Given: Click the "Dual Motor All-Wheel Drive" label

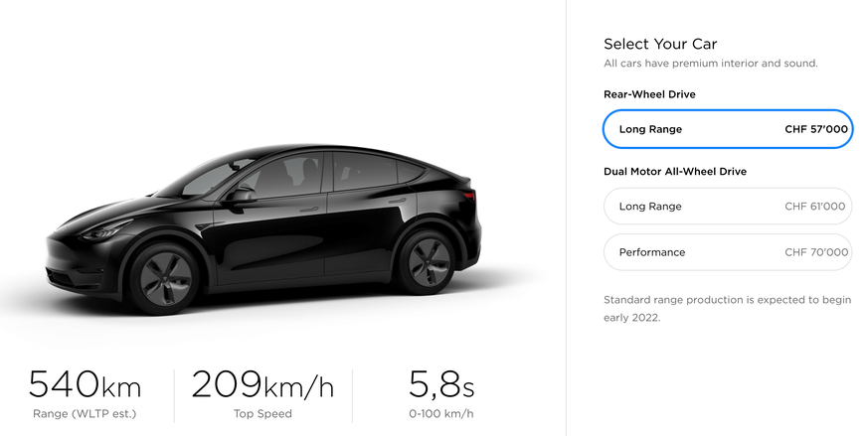Looking at the screenshot, I should pyautogui.click(x=675, y=172).
